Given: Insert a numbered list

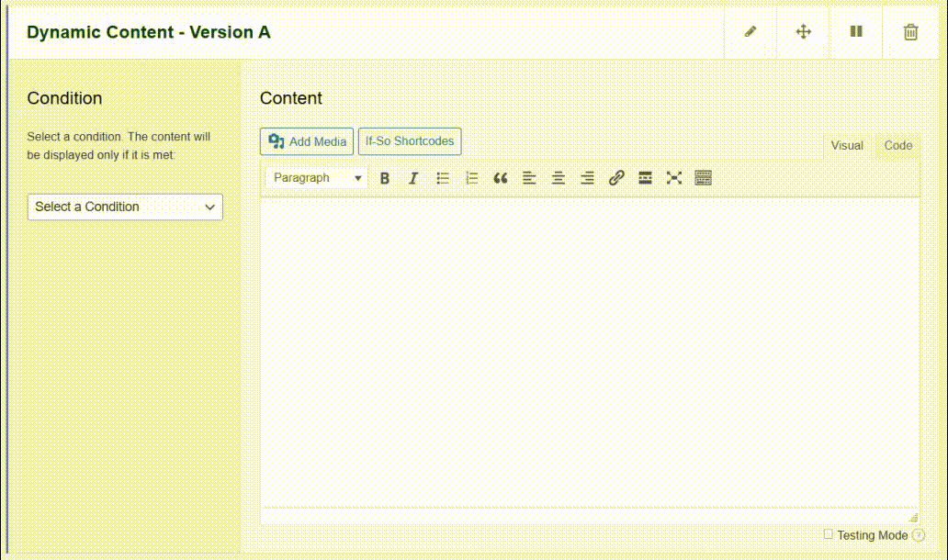Looking at the screenshot, I should 472,178.
